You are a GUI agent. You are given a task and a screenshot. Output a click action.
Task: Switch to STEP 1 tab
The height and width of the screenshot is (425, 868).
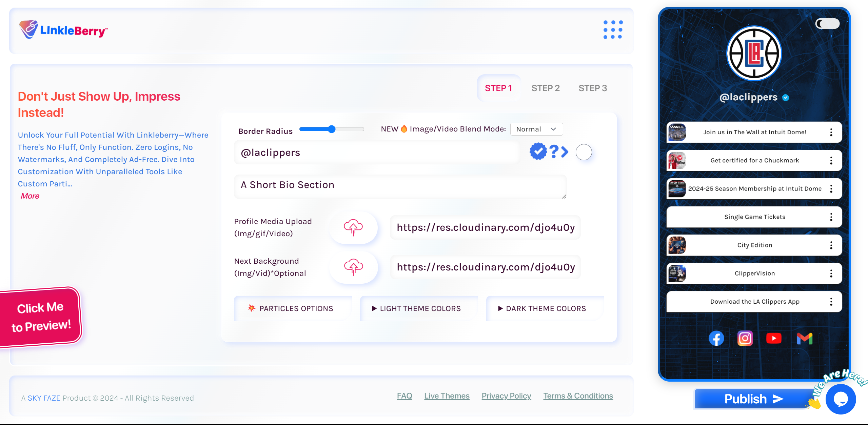click(x=498, y=88)
